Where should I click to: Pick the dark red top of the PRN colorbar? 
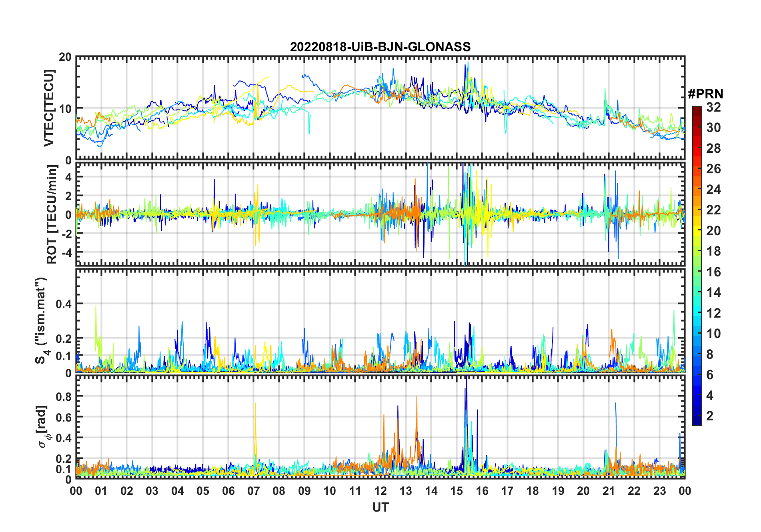(x=697, y=109)
